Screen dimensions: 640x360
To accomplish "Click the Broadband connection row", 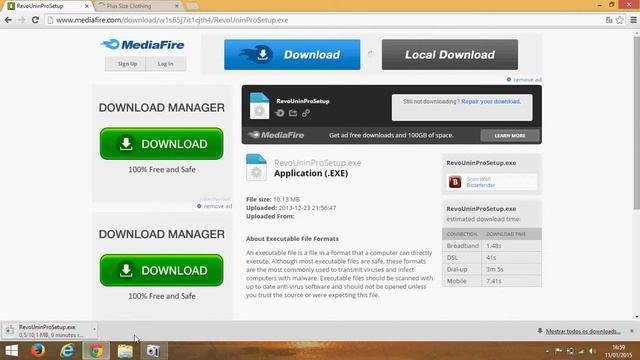I will pos(492,246).
